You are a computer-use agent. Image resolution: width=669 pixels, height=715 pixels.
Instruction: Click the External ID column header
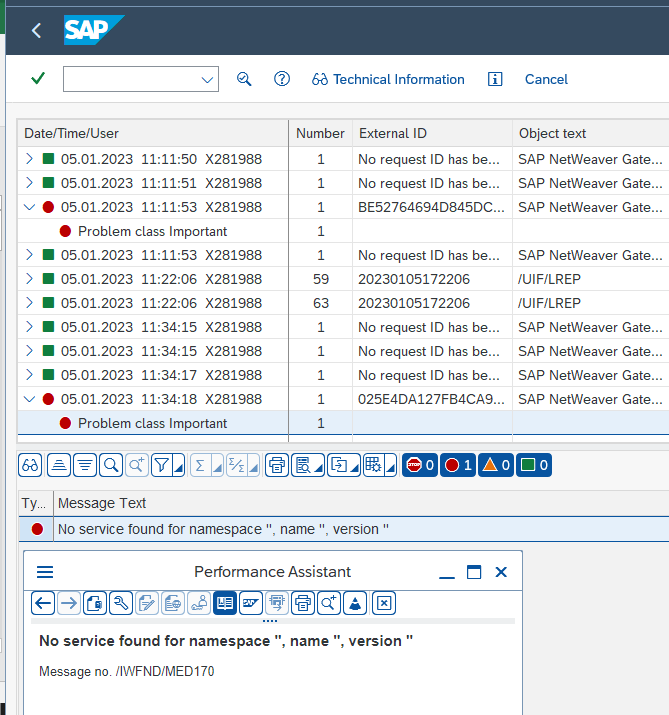point(432,133)
